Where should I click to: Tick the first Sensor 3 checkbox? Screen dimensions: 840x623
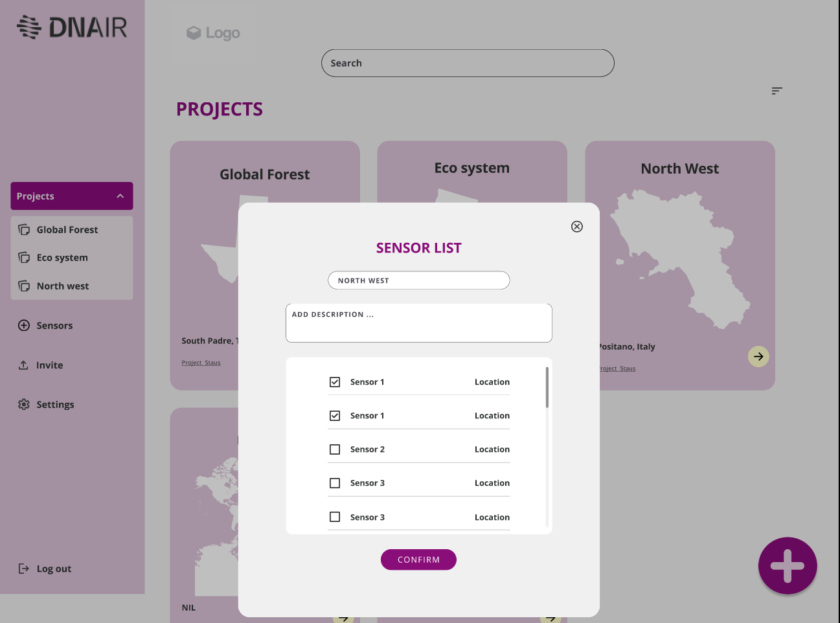tap(335, 483)
